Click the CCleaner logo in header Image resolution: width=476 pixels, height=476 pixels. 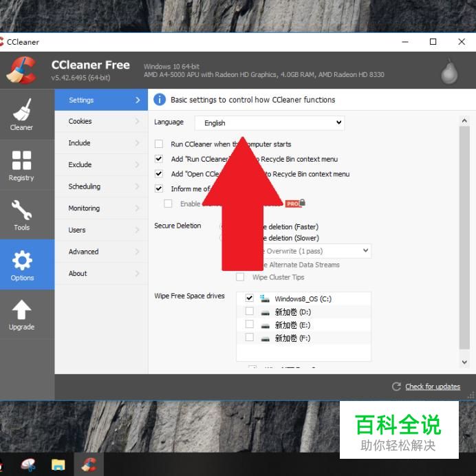[x=21, y=70]
